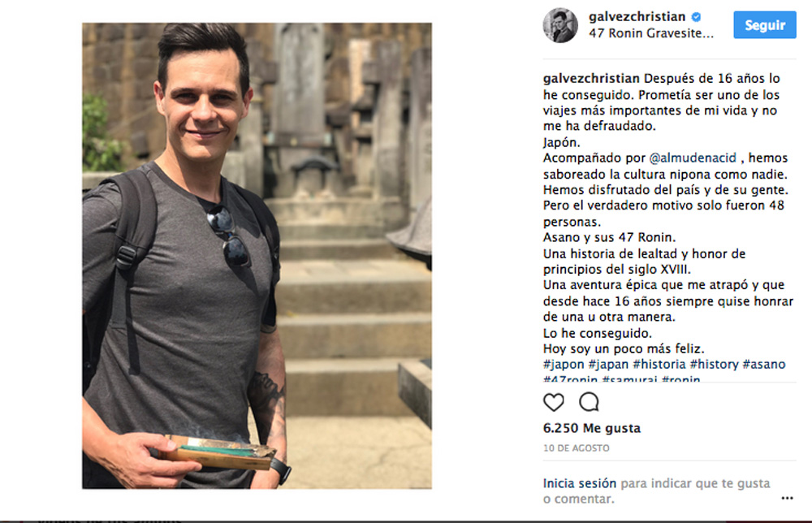Click the main post photo
812x523 pixels.
257,256
